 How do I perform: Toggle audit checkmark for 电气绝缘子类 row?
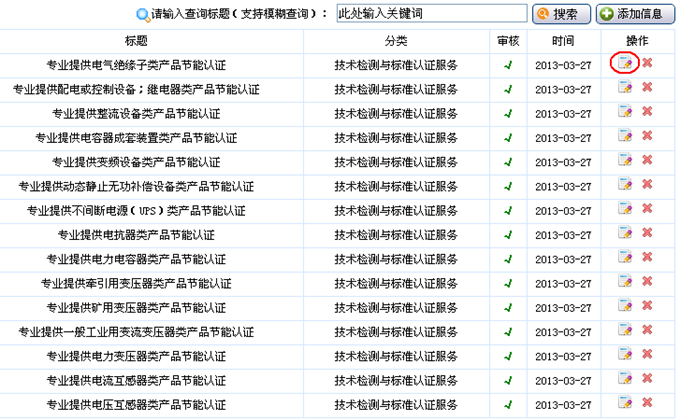point(508,65)
